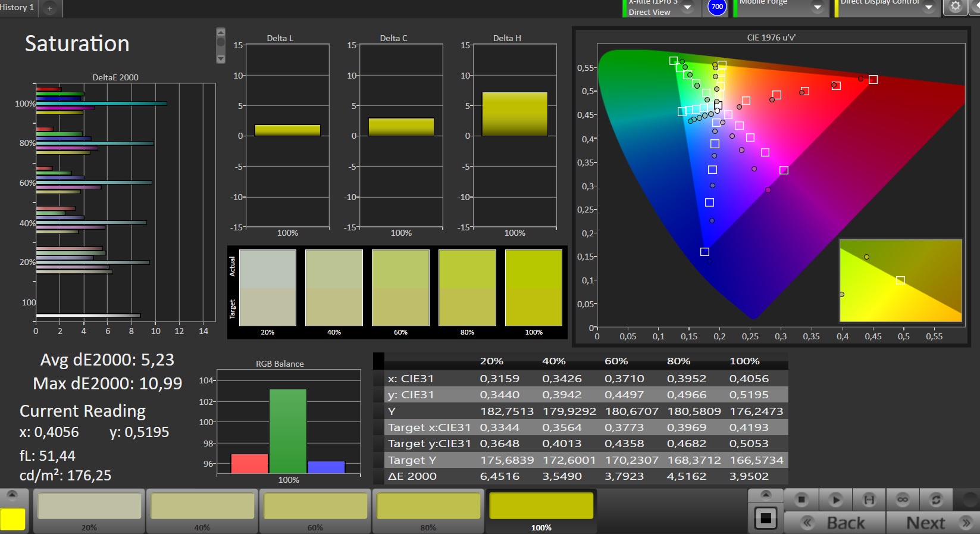Click the yellow color selector square
This screenshot has width=980, height=534.
coord(12,519)
